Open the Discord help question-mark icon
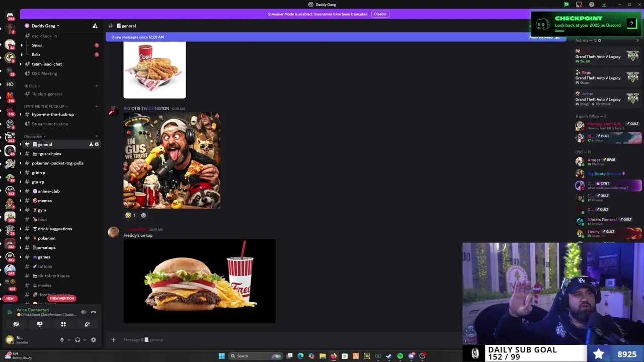 (592, 5)
